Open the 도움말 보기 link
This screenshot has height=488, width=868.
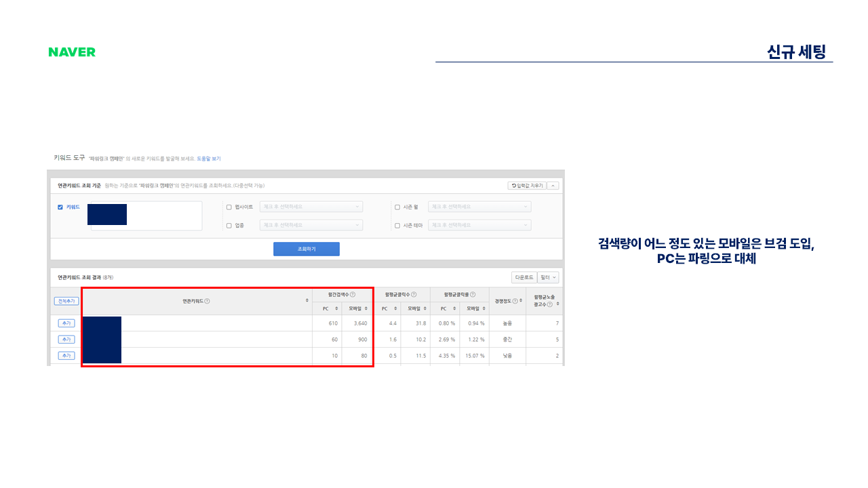[209, 159]
